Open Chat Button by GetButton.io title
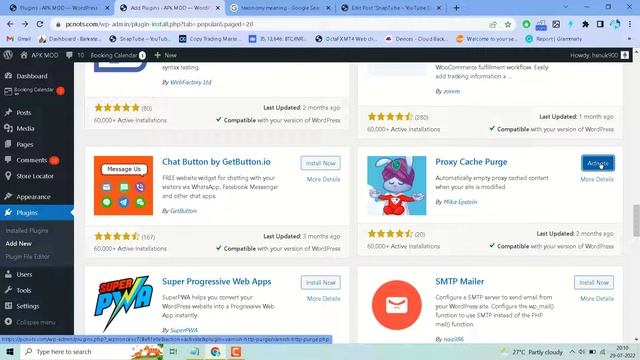640x360 pixels. (216, 162)
